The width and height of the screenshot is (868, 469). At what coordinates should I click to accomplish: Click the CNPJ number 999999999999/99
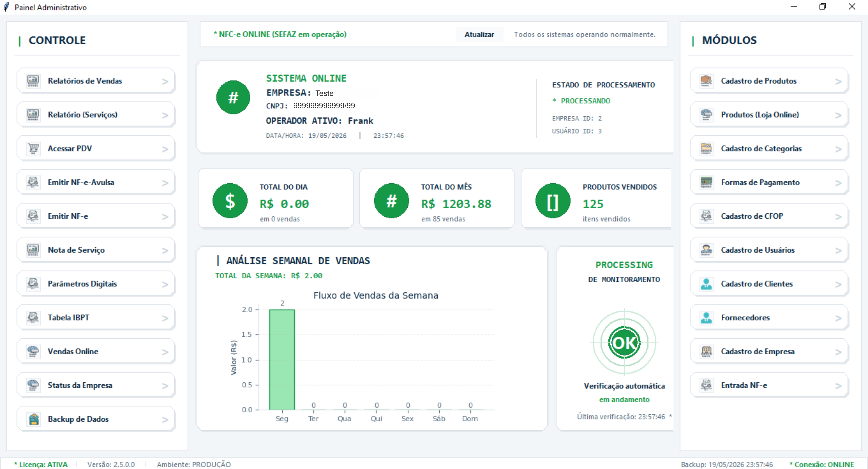pyautogui.click(x=324, y=106)
